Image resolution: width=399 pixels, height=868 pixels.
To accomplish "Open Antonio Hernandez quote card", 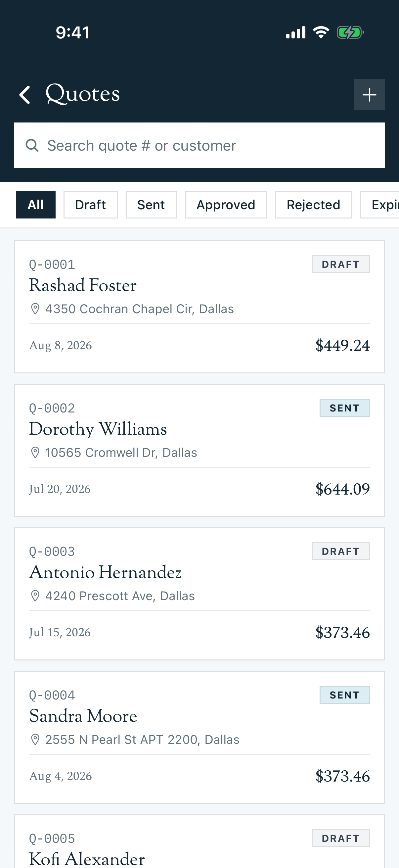I will coord(199,594).
